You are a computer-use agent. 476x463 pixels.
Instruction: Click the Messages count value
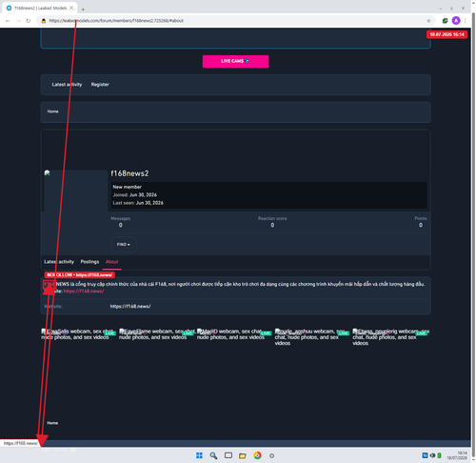click(121, 225)
